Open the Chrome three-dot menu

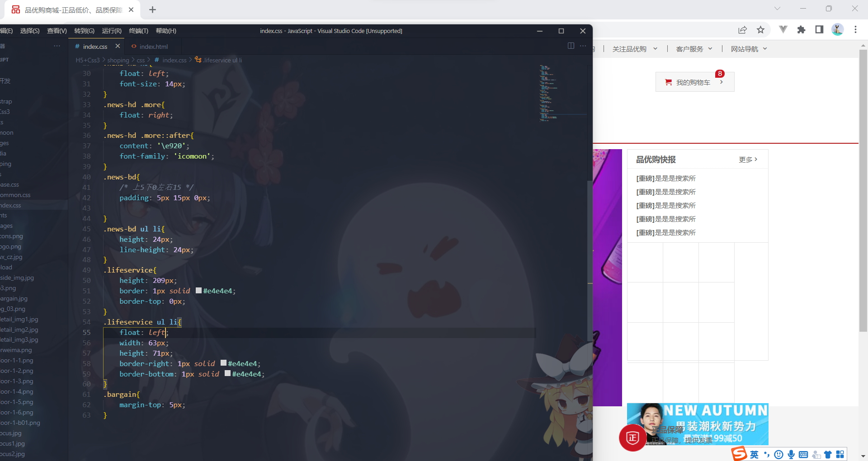coord(855,29)
